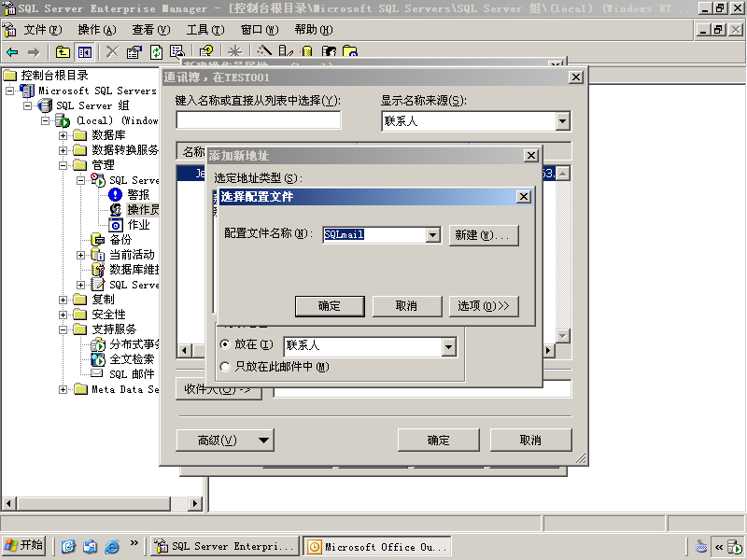The image size is (747, 560).
Task: Select the SQL 邮件 envelope icon
Action: (x=97, y=373)
